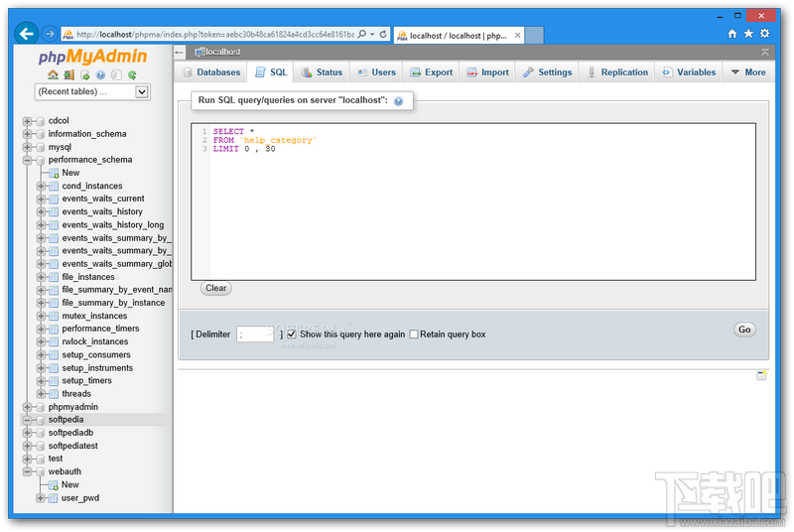
Task: Open the address bar autocomplete dropdown arrow
Action: pos(372,34)
